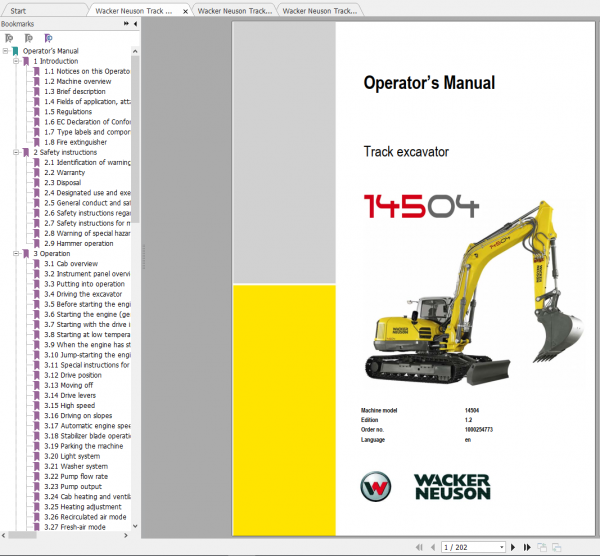Click the previous view icon in navigation bar
The width and height of the screenshot is (600, 556).
pyautogui.click(x=541, y=547)
